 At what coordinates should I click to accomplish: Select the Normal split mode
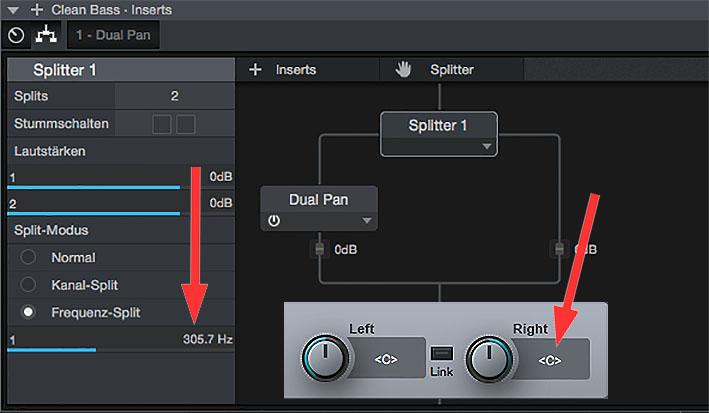click(x=28, y=257)
